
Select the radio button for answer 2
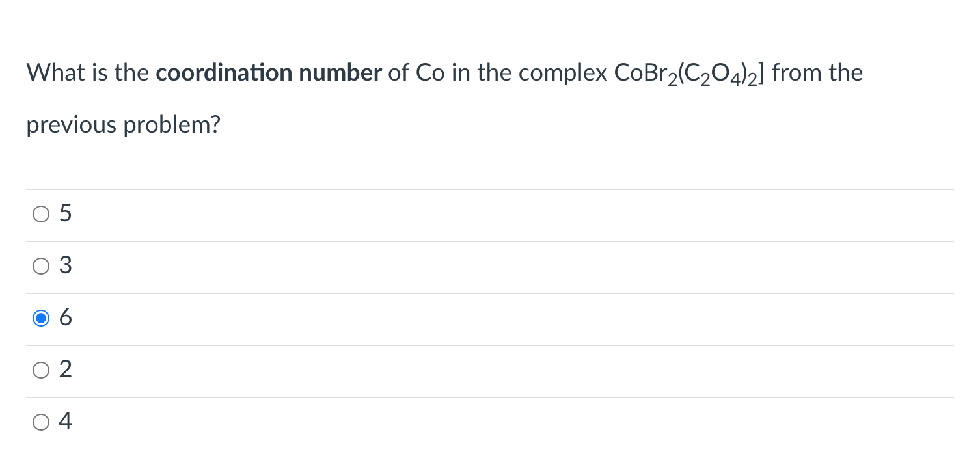tap(41, 370)
